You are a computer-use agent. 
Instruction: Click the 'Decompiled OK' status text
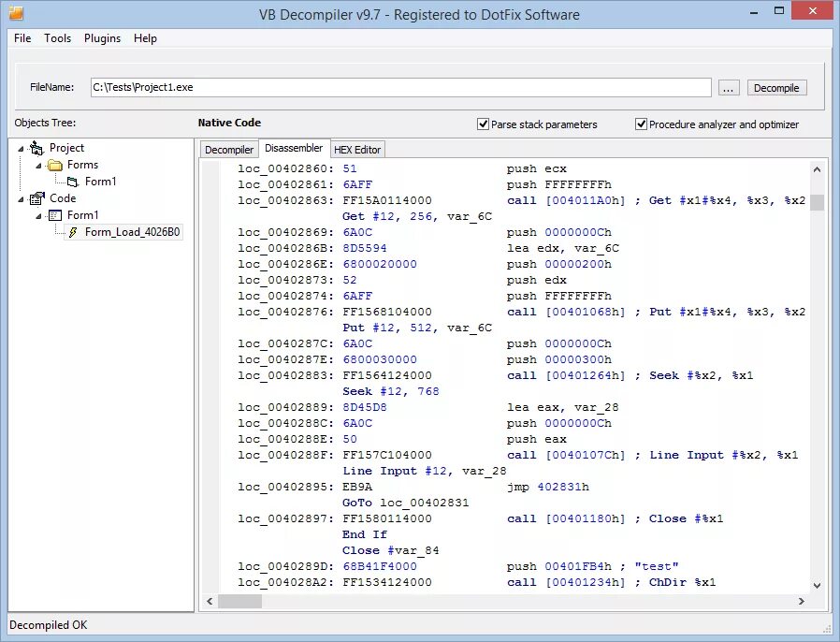tap(49, 625)
